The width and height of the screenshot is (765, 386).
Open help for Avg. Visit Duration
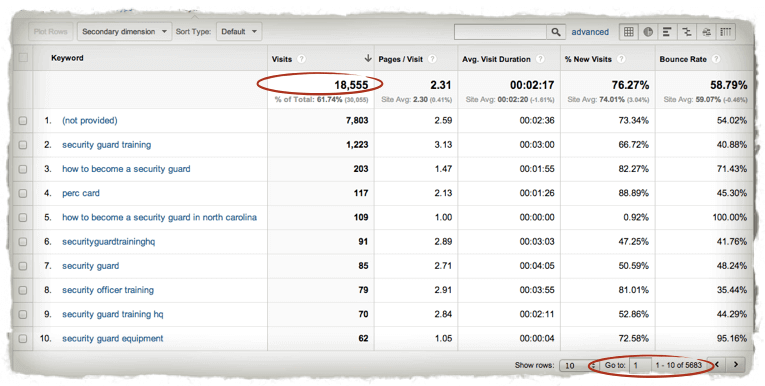540,59
